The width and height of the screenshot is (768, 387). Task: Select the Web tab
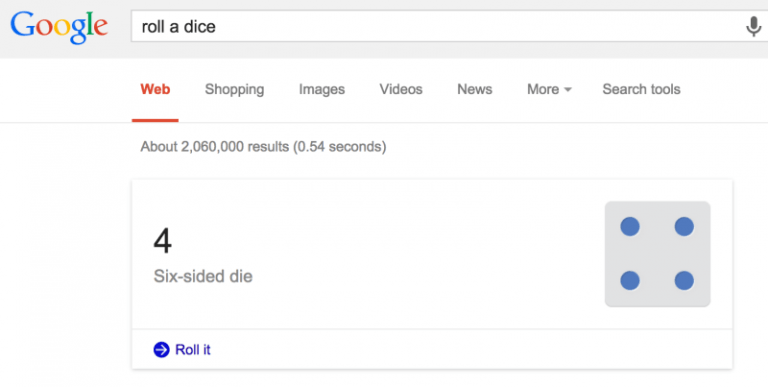(x=155, y=89)
